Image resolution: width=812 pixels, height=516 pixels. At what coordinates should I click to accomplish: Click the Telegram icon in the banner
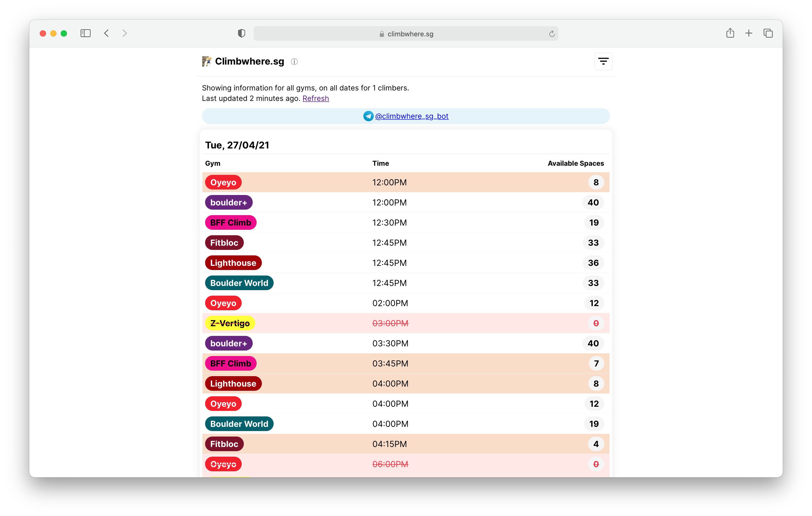tap(368, 116)
